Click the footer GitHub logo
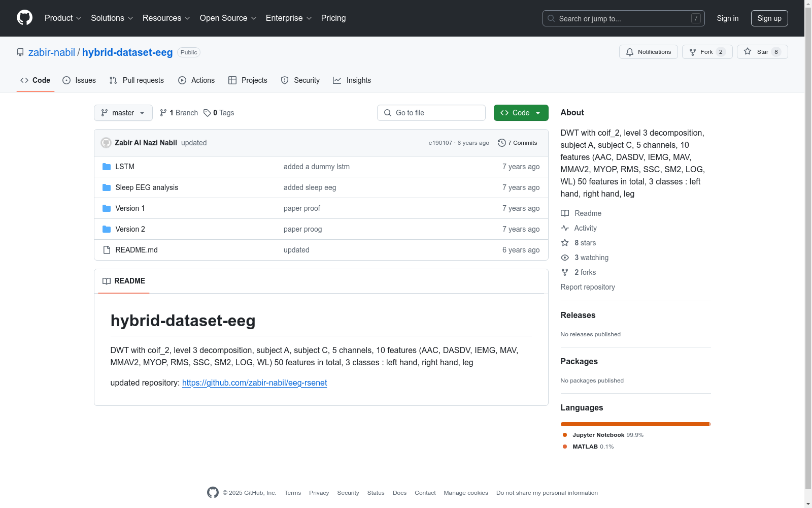Viewport: 812px width, 508px height. click(213, 492)
